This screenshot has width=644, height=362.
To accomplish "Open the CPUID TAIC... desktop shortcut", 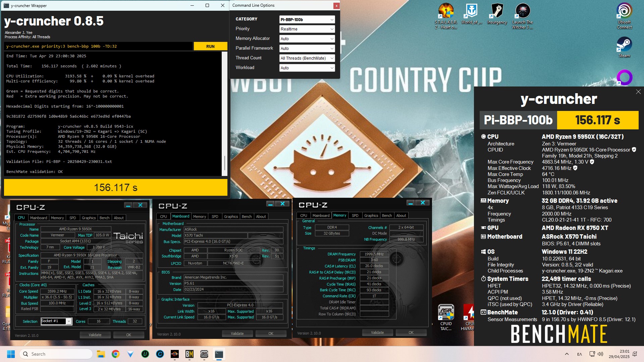I will click(x=446, y=317).
